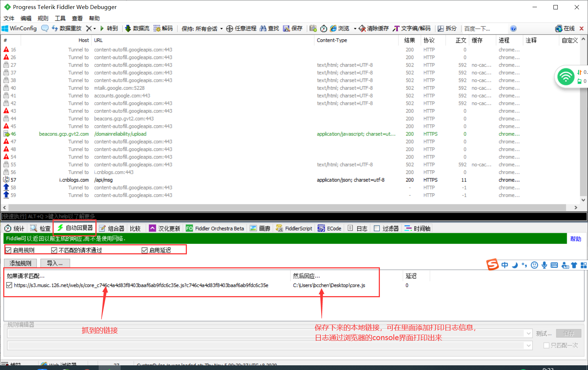The height and width of the screenshot is (370, 588).
Task: Click the 测试... test link
Action: click(544, 334)
